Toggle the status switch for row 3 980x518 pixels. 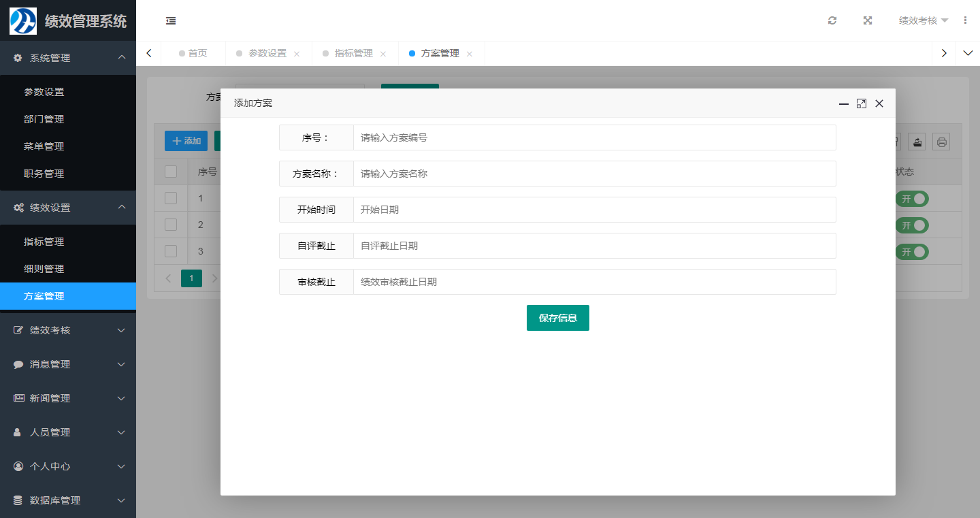tap(912, 252)
